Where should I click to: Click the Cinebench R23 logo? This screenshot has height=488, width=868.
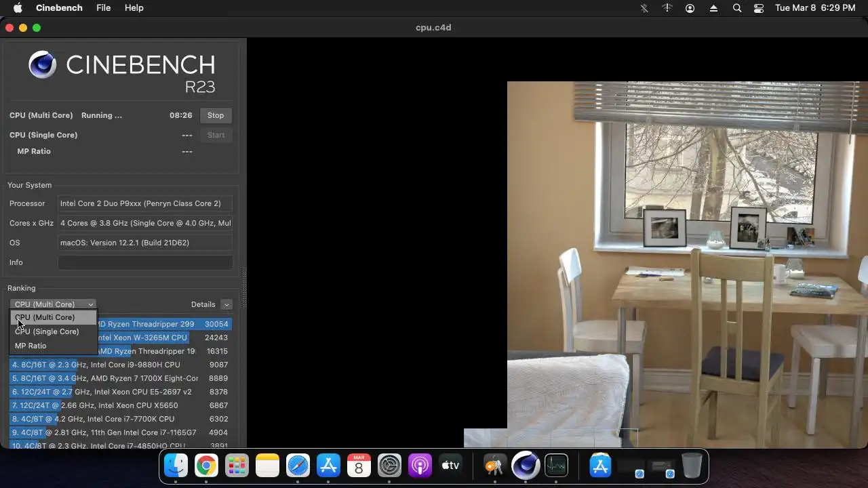point(122,72)
